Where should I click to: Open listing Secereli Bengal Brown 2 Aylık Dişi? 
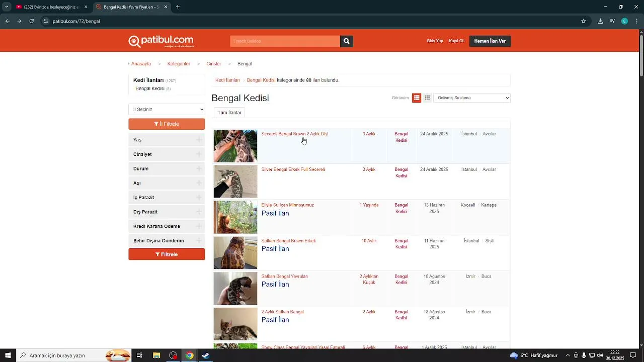[294, 134]
